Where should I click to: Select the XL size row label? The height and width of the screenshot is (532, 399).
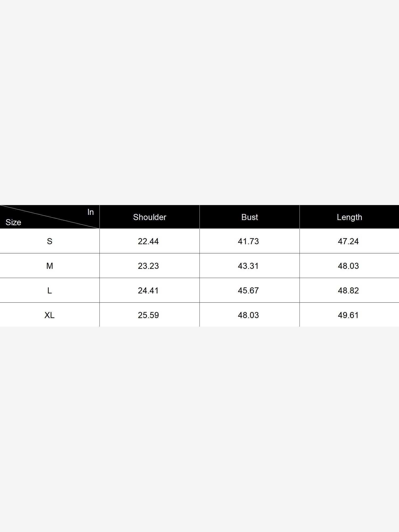tap(49, 315)
